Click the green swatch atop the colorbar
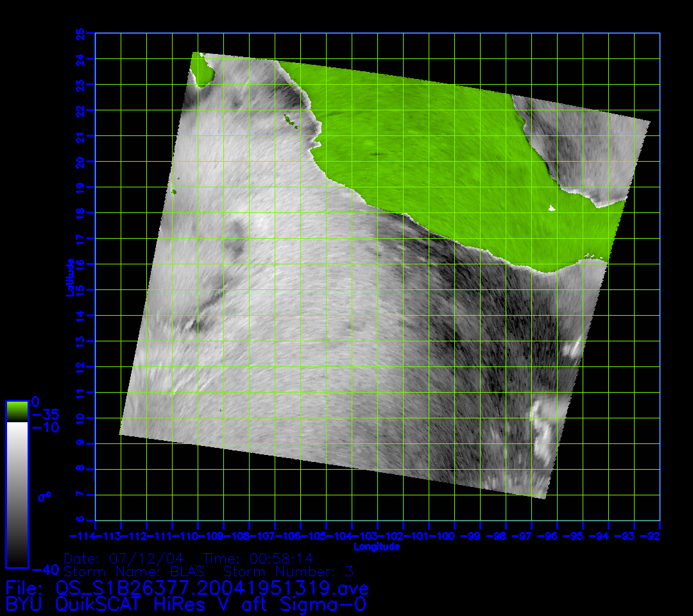 click(17, 411)
